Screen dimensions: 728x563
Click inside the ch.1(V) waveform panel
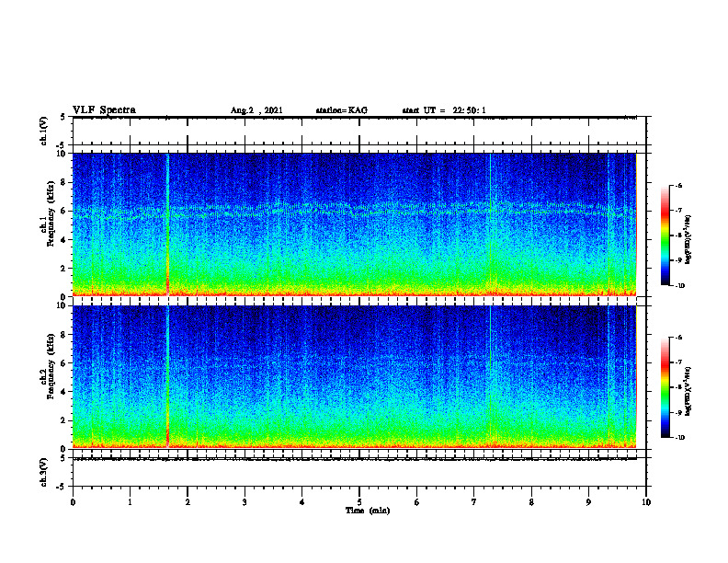point(359,131)
